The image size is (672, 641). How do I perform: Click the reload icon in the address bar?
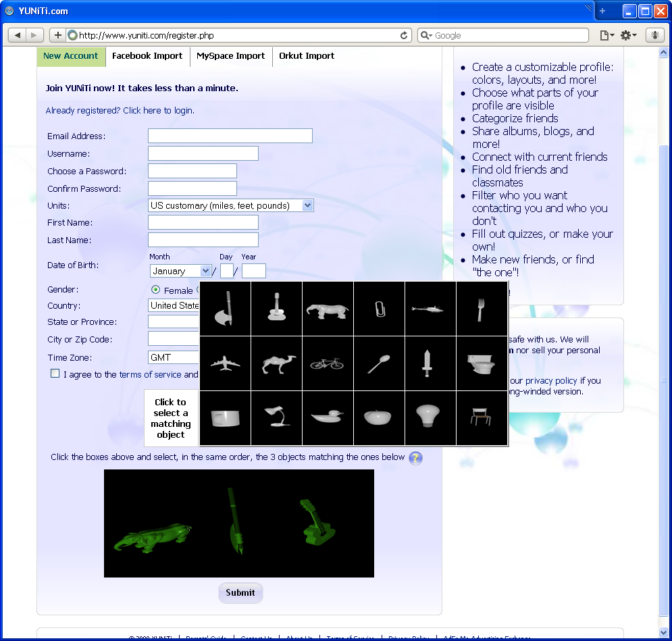point(404,35)
